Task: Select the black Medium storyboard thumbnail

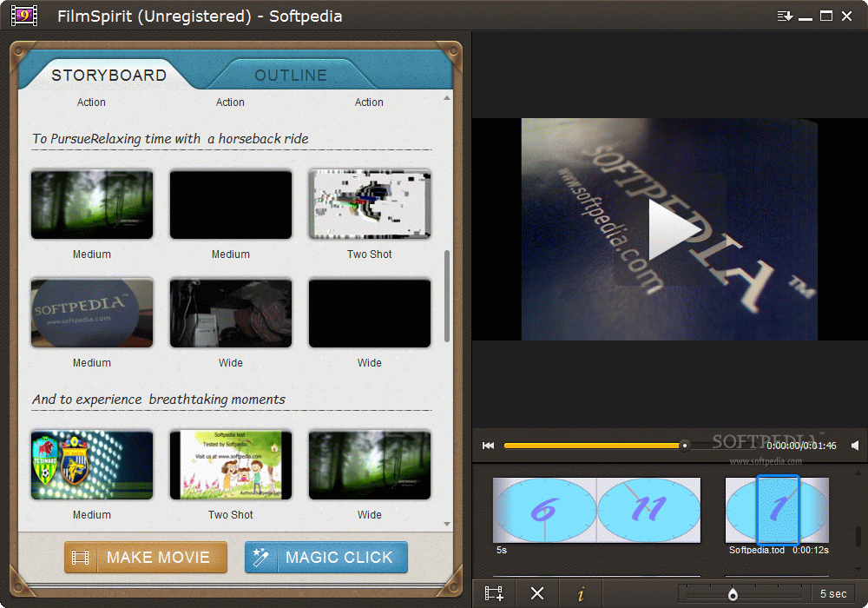Action: [231, 204]
